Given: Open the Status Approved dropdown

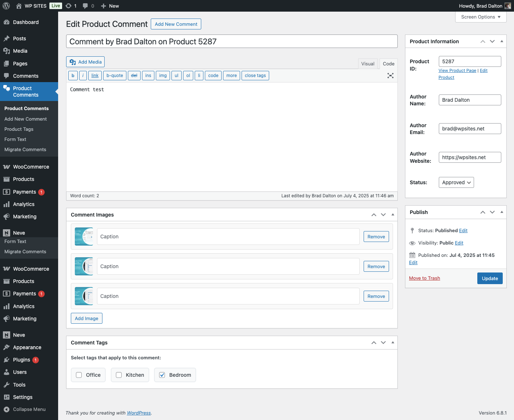Looking at the screenshot, I should click(456, 182).
